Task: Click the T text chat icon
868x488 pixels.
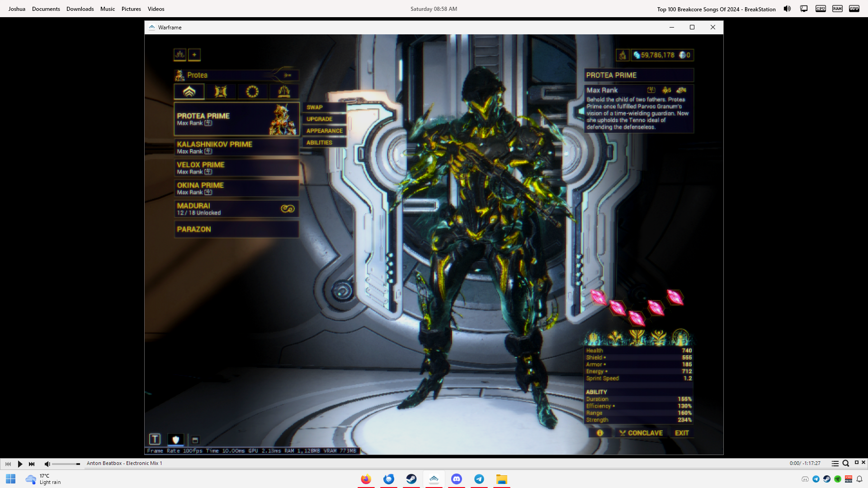Action: point(155,439)
